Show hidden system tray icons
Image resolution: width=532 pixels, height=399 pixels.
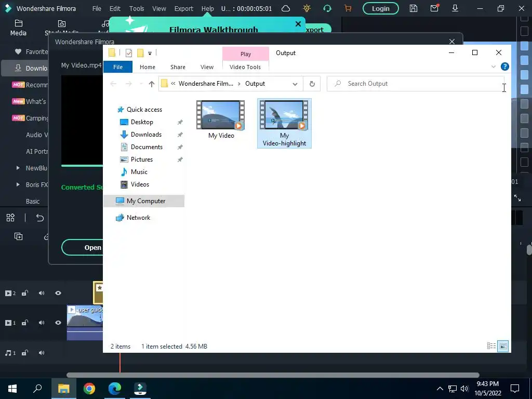pyautogui.click(x=440, y=389)
